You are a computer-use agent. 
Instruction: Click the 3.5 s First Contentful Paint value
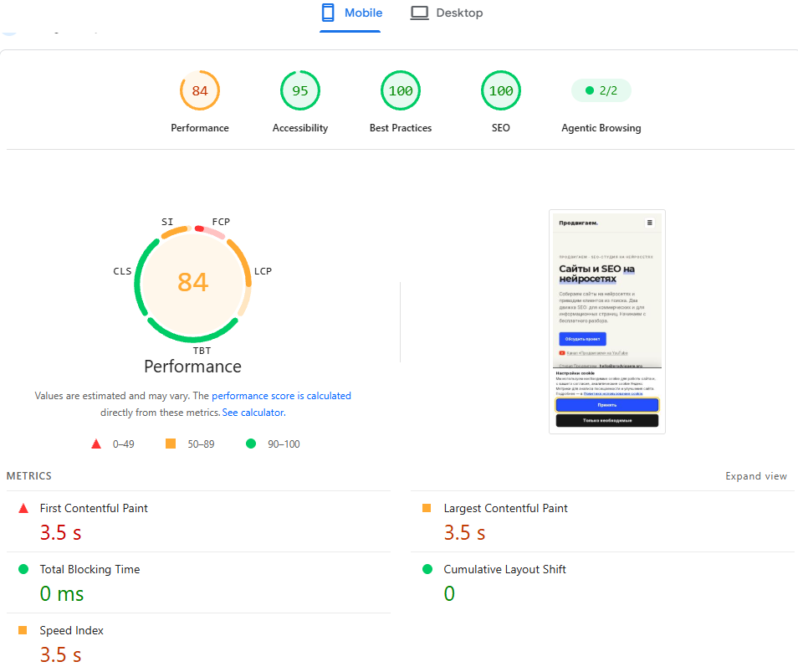(60, 532)
